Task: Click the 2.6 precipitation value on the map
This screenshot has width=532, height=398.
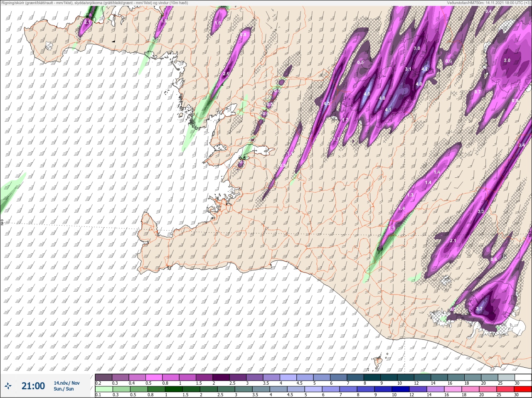Action: [226, 74]
